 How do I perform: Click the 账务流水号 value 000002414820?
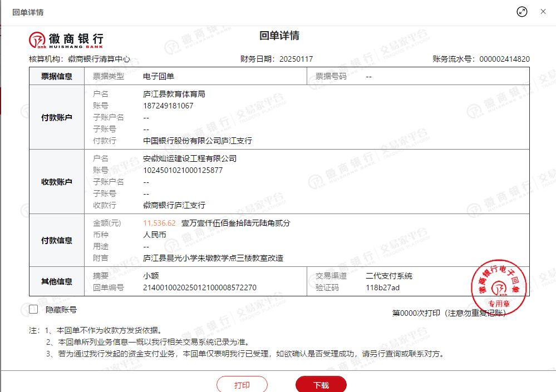pos(504,59)
